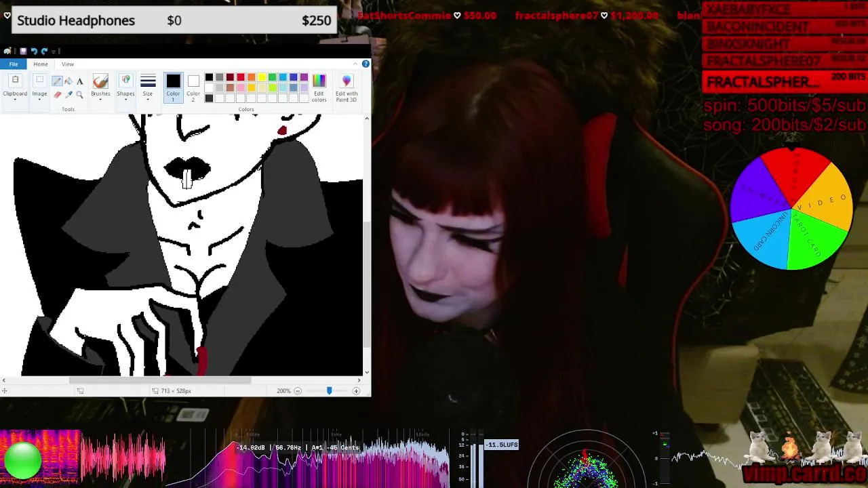868x488 pixels.
Task: Expand the Clipboard dropdown
Action: point(15,100)
